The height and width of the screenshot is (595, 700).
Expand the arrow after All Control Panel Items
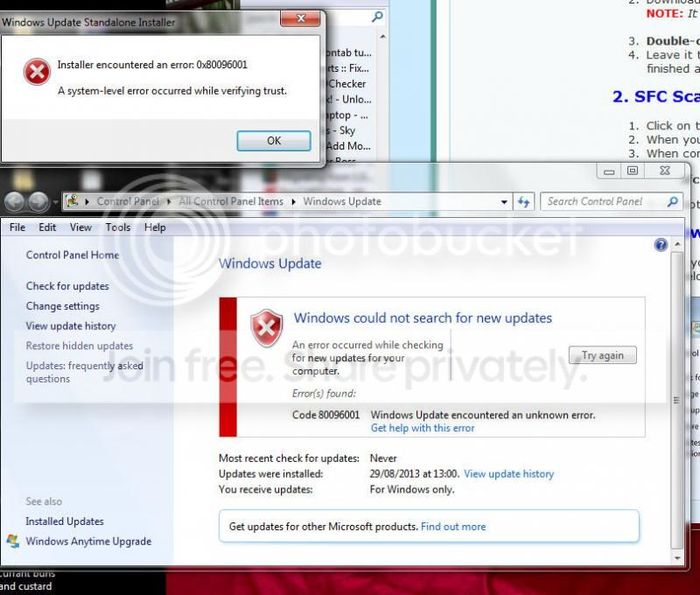coord(293,202)
